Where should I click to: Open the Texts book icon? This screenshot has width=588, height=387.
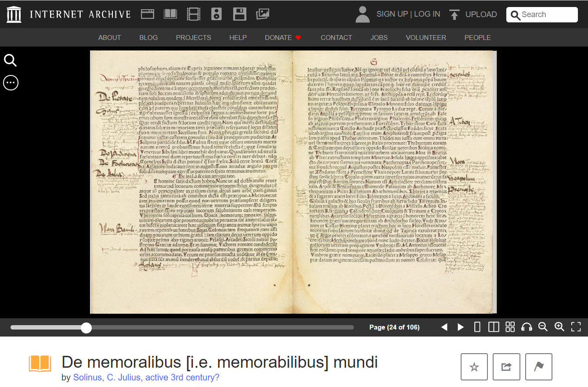click(x=170, y=14)
